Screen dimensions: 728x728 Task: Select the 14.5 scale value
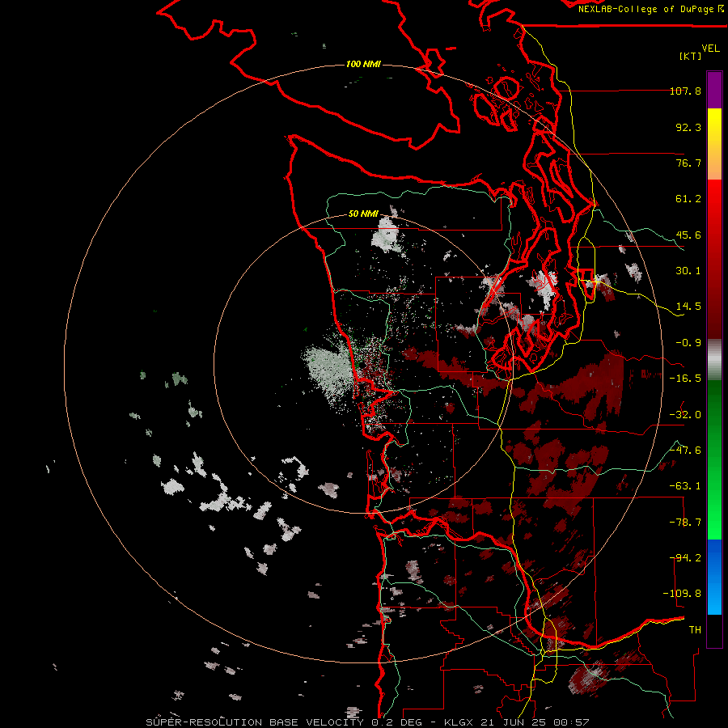click(688, 307)
